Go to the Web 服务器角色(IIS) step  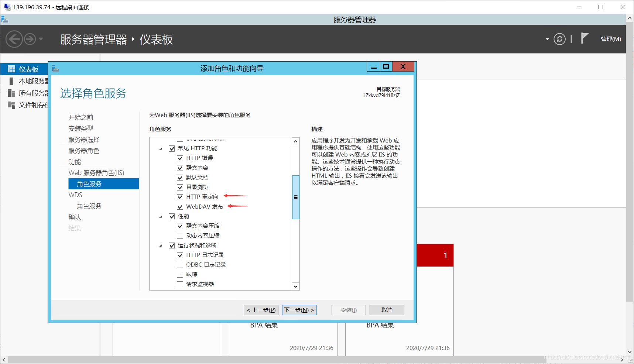click(x=96, y=173)
